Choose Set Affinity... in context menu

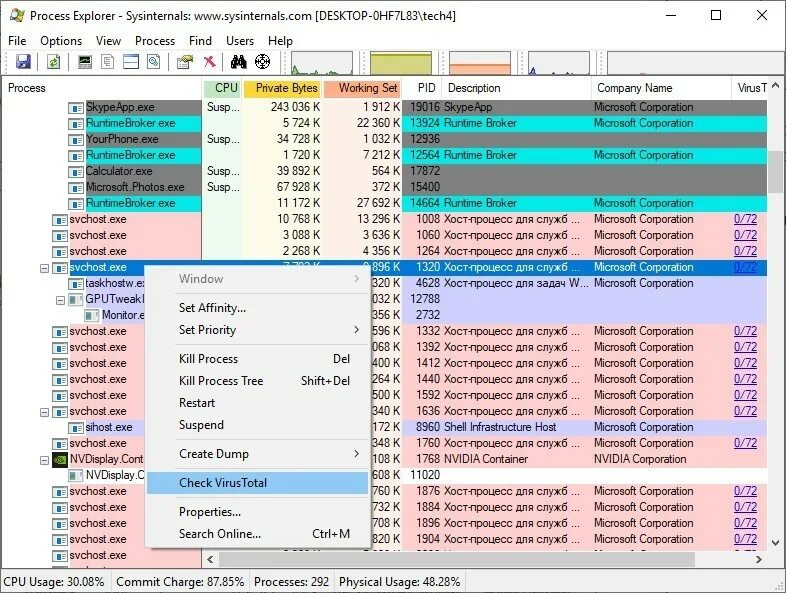[x=258, y=308]
